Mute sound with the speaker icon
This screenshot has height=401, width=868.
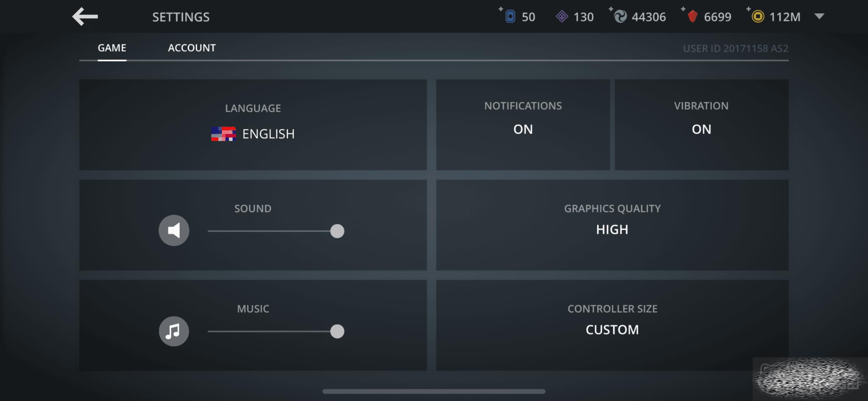174,230
